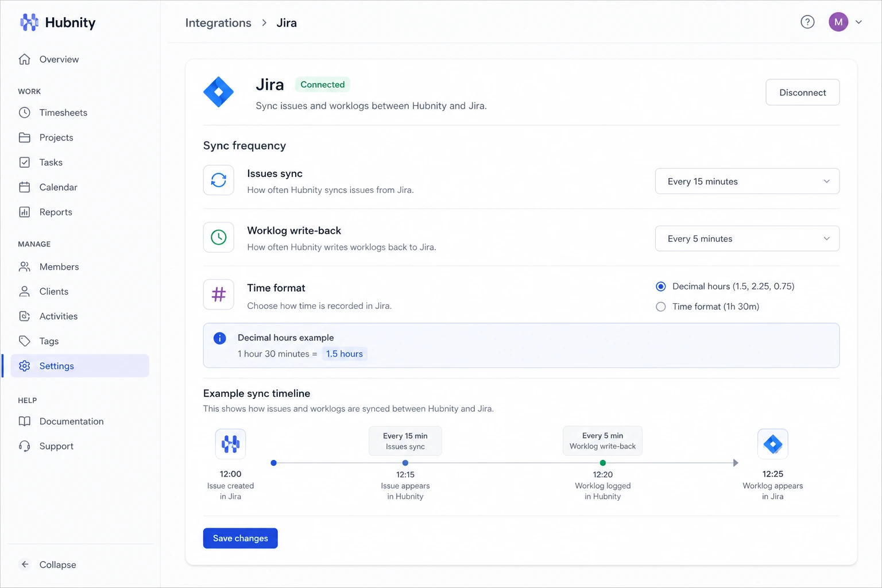This screenshot has width=882, height=588.
Task: Open Tags in the sidebar
Action: coord(80,341)
